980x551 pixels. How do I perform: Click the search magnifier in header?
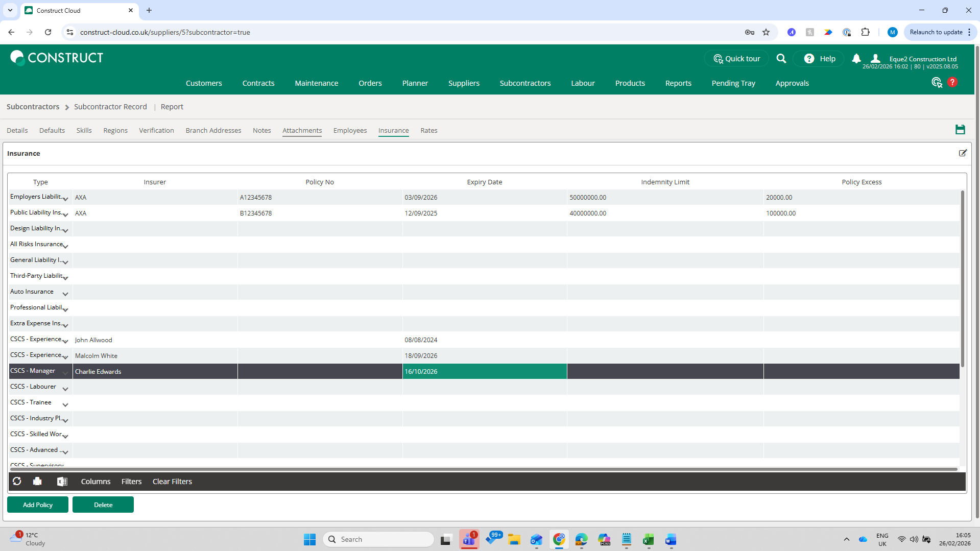pyautogui.click(x=781, y=59)
